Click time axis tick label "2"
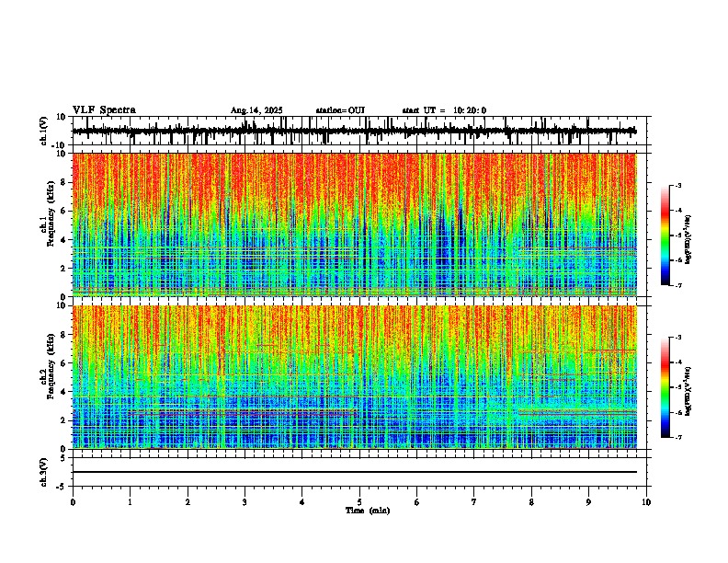 tap(188, 502)
